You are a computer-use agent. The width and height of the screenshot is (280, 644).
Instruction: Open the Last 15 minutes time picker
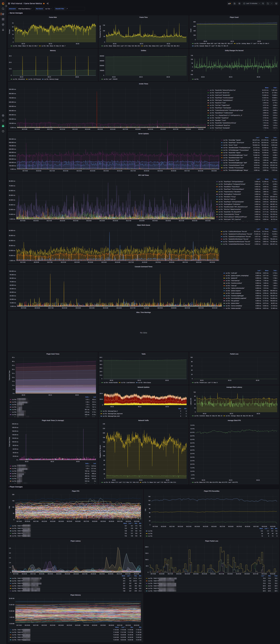coord(251,3)
